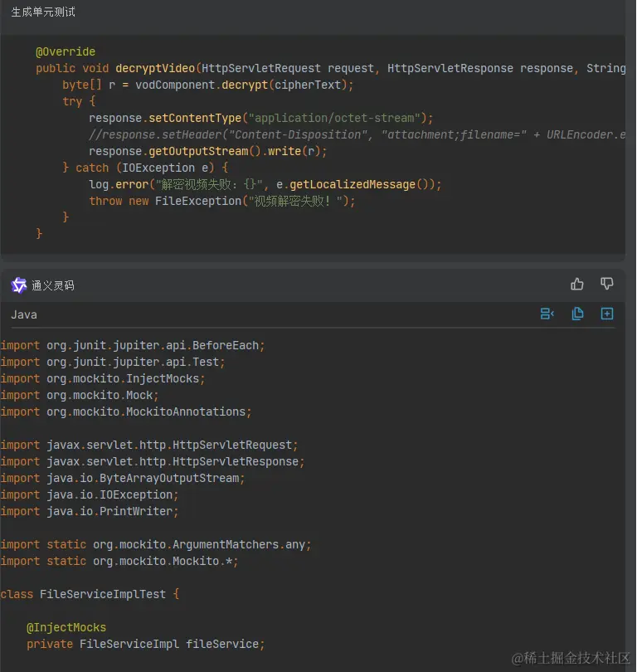Click class FileServiceImplTest declaration
The height and width of the screenshot is (672, 637).
click(90, 594)
